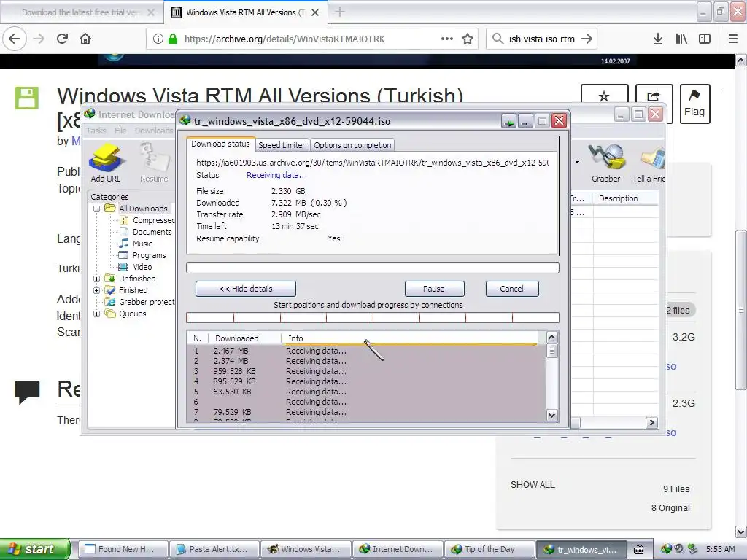Image resolution: width=747 pixels, height=560 pixels.
Task: Click the overall download progress bar
Action: click(373, 268)
